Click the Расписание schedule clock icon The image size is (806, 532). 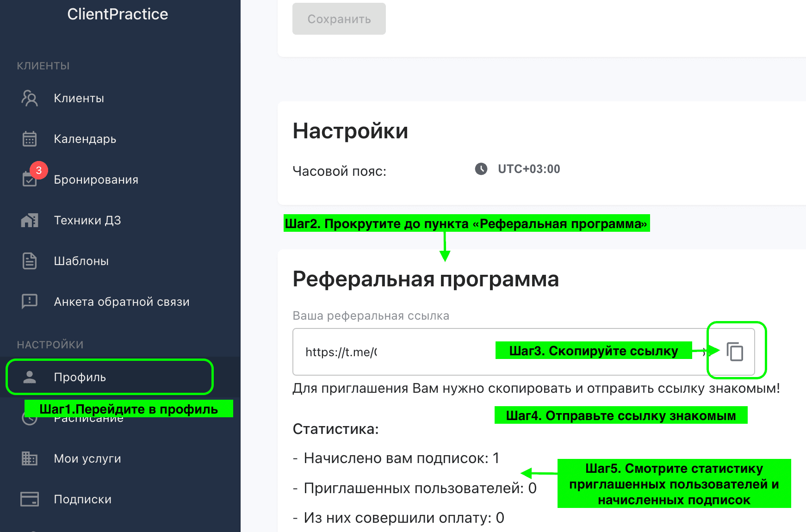pyautogui.click(x=29, y=418)
